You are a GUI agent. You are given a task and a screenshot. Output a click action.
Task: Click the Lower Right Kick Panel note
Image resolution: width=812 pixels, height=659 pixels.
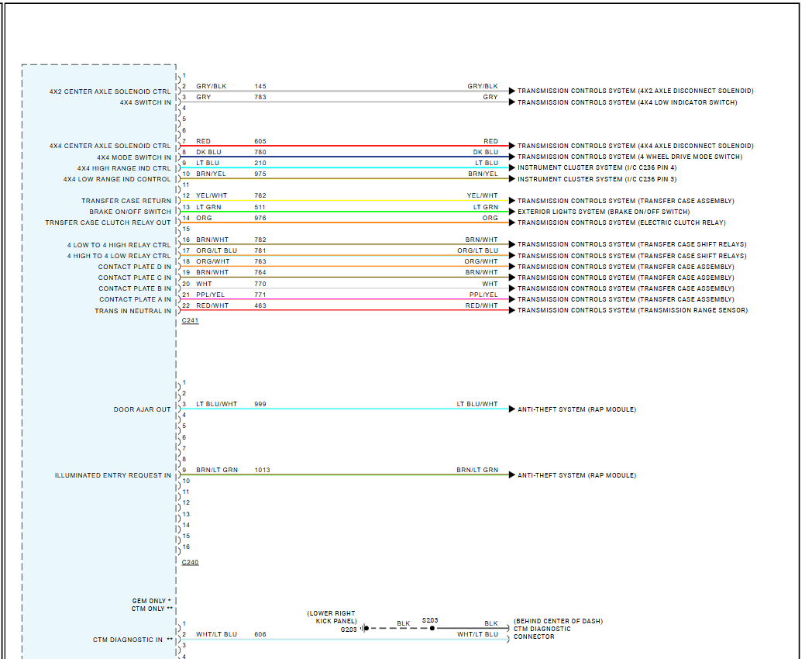(x=332, y=617)
